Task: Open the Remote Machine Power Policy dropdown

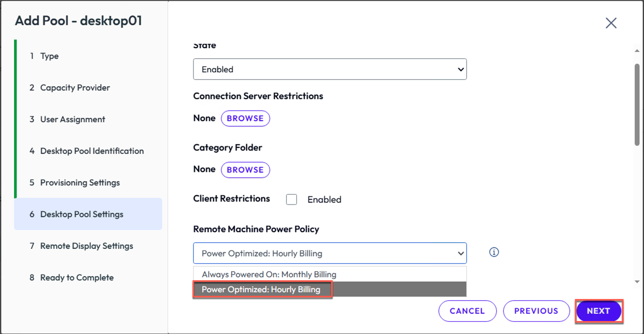Action: coord(330,253)
